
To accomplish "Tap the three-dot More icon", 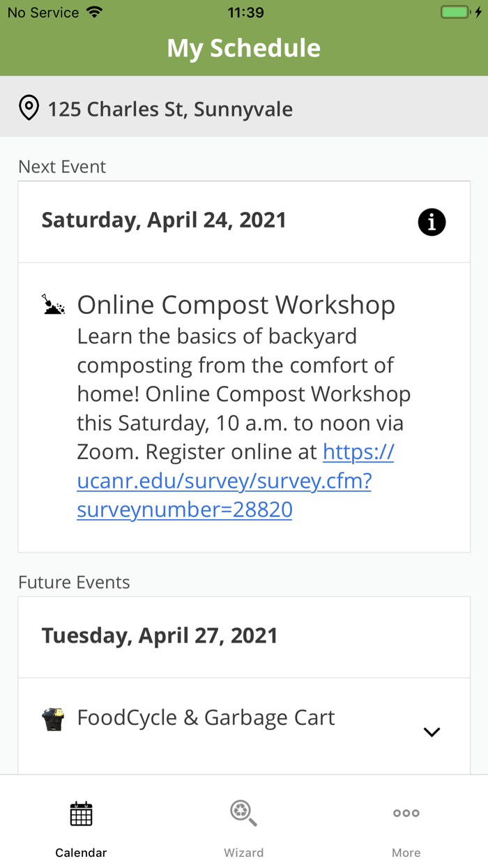I will coord(406,813).
